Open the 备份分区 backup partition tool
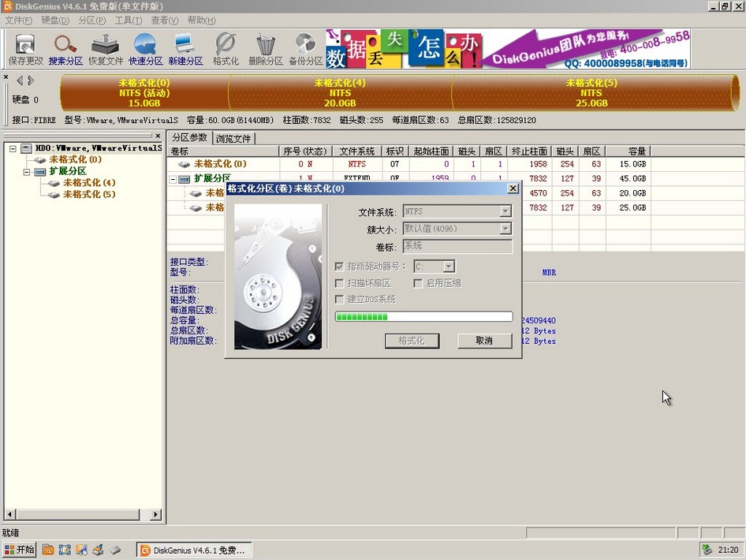746x560 pixels. pos(304,49)
